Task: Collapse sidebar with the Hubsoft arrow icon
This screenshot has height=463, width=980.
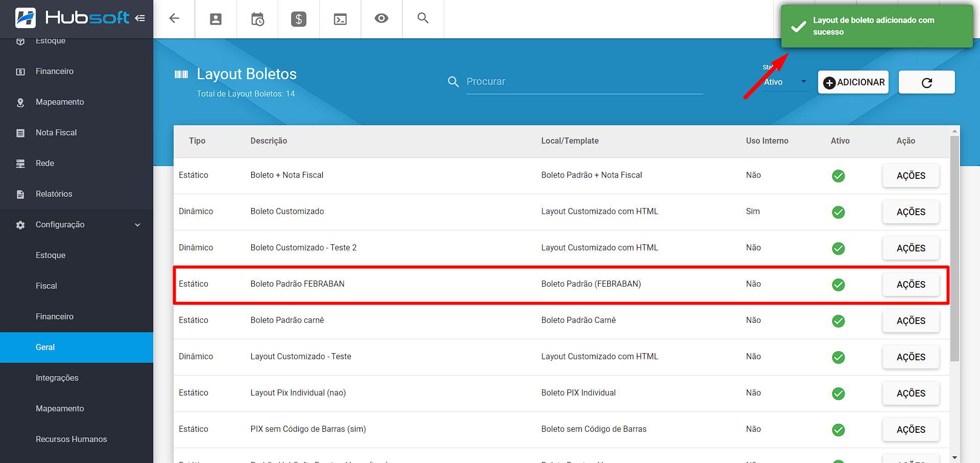Action: [x=140, y=18]
